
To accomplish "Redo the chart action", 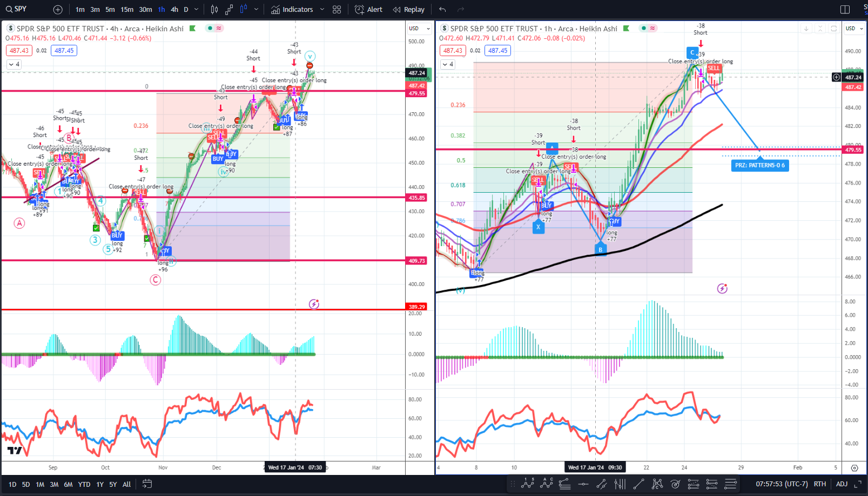I will [461, 9].
